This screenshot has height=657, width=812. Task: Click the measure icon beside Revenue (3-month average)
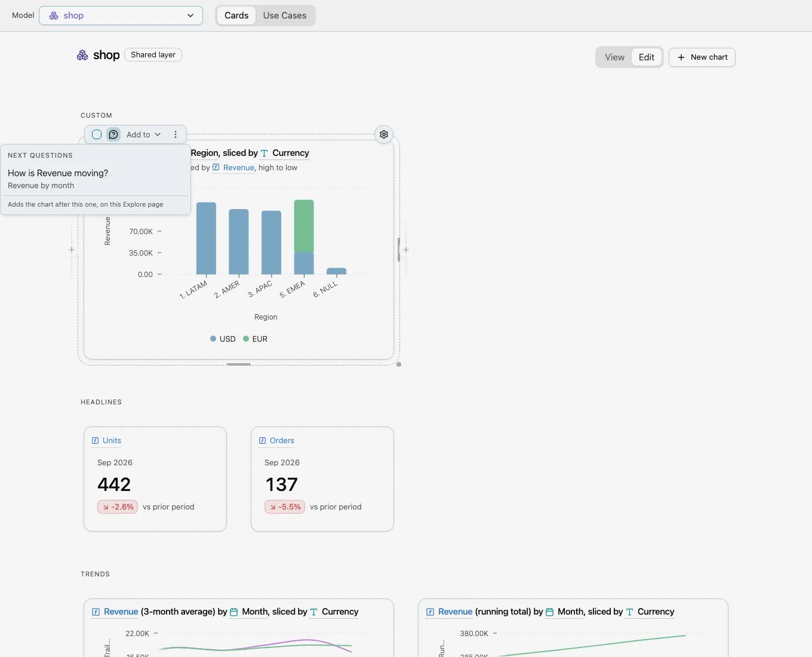coord(96,612)
